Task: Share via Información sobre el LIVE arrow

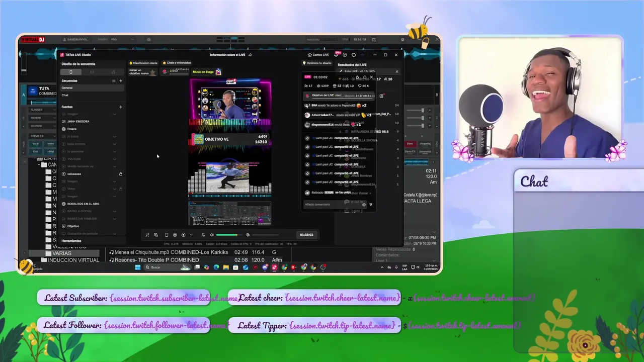Action: [x=250, y=55]
